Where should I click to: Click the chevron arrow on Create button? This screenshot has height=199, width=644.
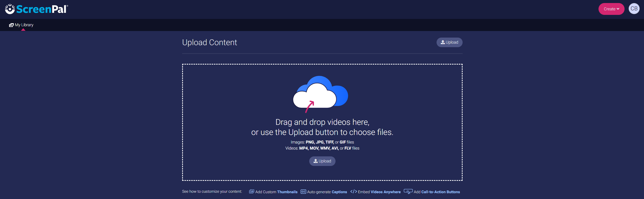click(x=618, y=9)
